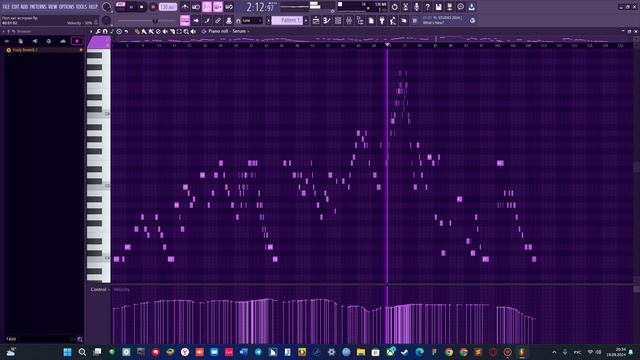Select the piano roll mute tool
The height and width of the screenshot is (360, 640).
[x=165, y=31]
